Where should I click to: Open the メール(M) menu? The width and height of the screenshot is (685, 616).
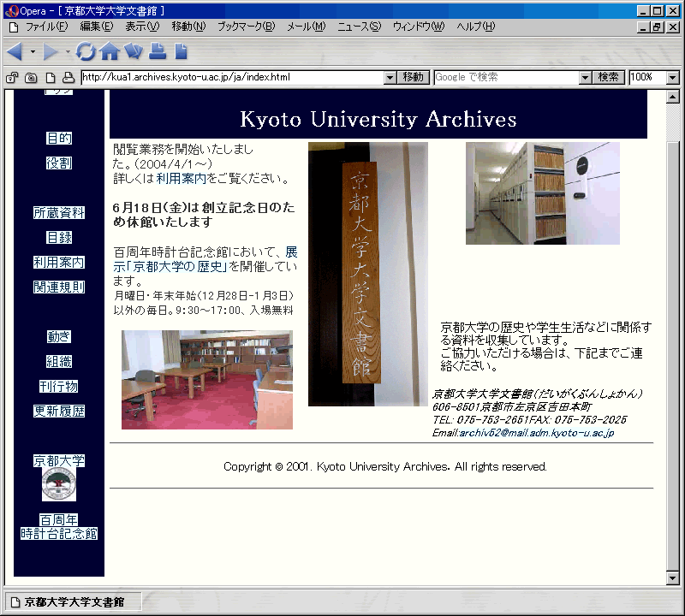pyautogui.click(x=307, y=27)
